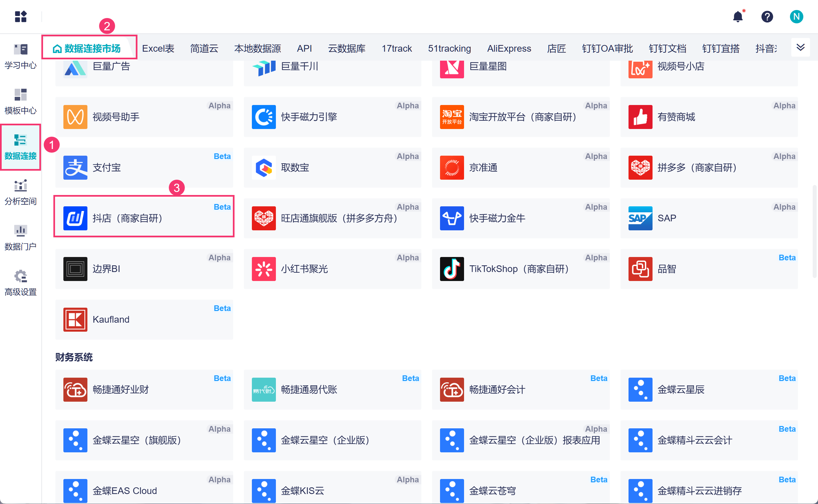This screenshot has height=504, width=818.
Task: Click the 畅捷通易代账 connector icon
Action: 264,390
